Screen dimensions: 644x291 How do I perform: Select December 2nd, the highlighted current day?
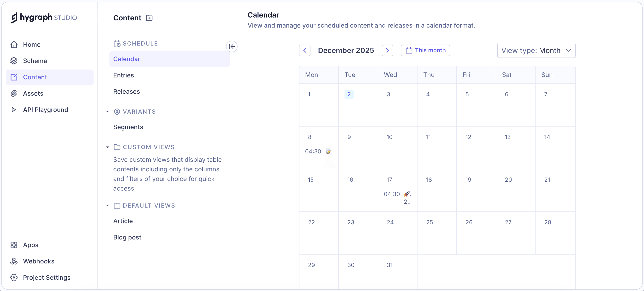349,94
